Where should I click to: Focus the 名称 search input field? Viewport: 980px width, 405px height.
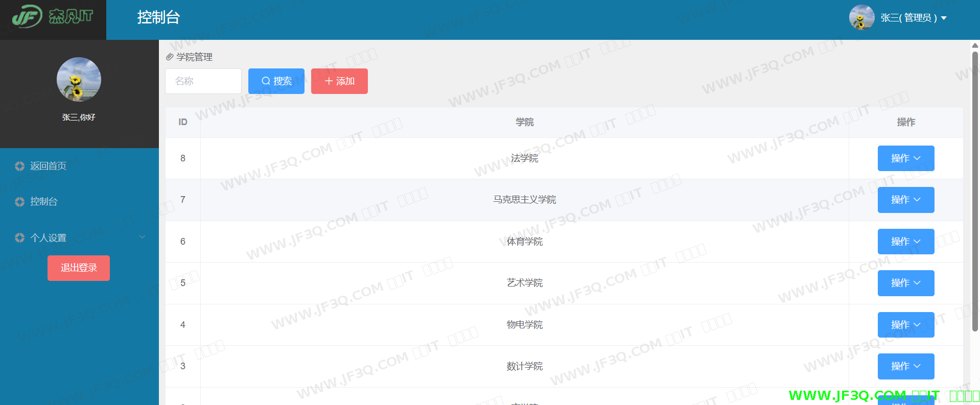(x=203, y=81)
